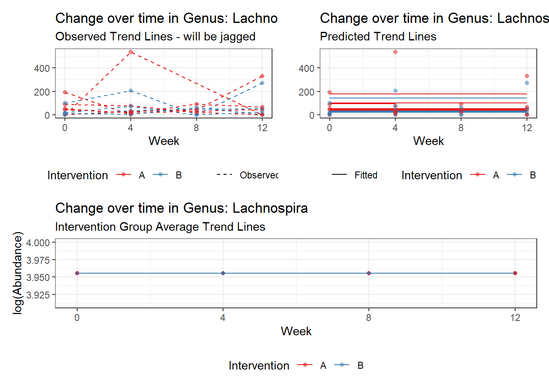Viewport: 549px width, 392px height.
Task: Click blue B legend marker in Predicted plot
Action: pos(514,175)
